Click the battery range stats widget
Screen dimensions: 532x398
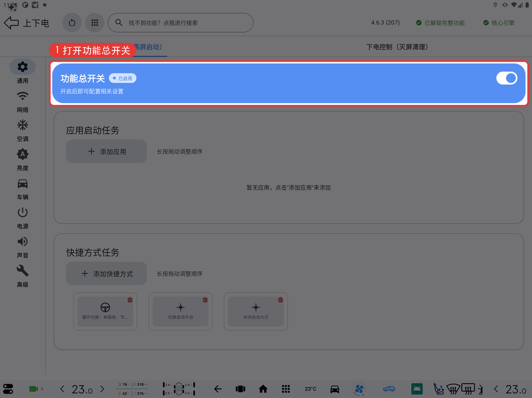click(x=132, y=389)
